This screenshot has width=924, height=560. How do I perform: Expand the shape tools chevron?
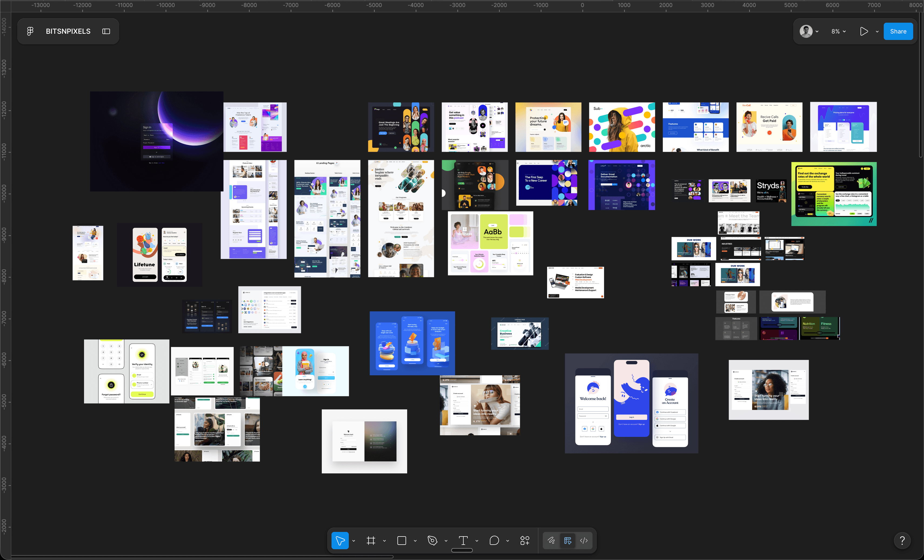click(x=415, y=541)
